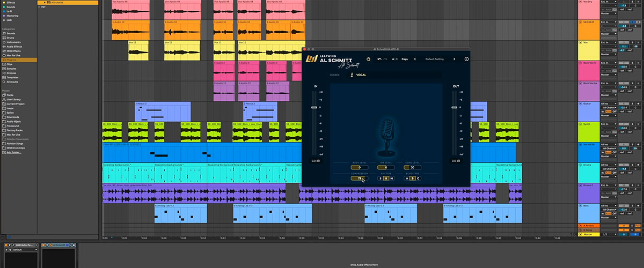Open the Default Setting preset list
The height and width of the screenshot is (268, 644).
(x=435, y=59)
